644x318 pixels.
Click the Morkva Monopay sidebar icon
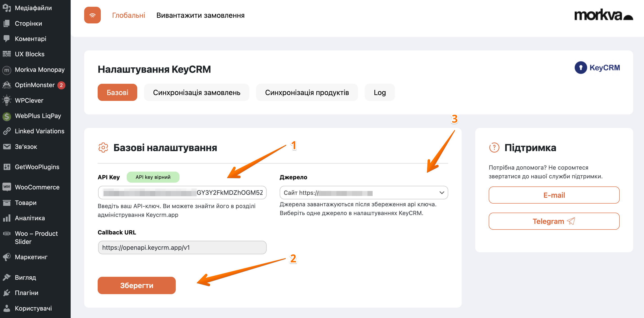click(7, 70)
